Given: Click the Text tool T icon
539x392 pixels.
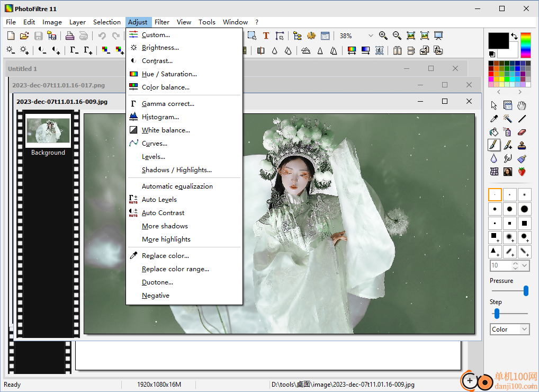Looking at the screenshot, I should pyautogui.click(x=266, y=36).
